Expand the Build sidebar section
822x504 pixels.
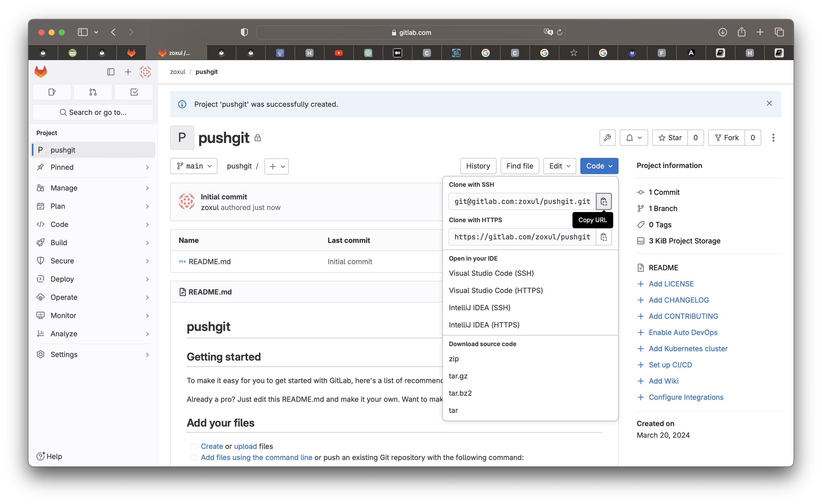pyautogui.click(x=93, y=242)
